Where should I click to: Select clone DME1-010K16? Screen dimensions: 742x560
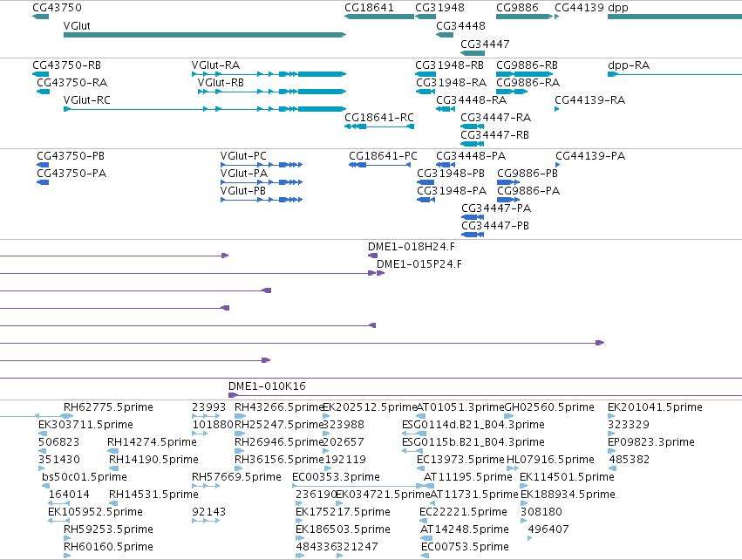point(485,395)
